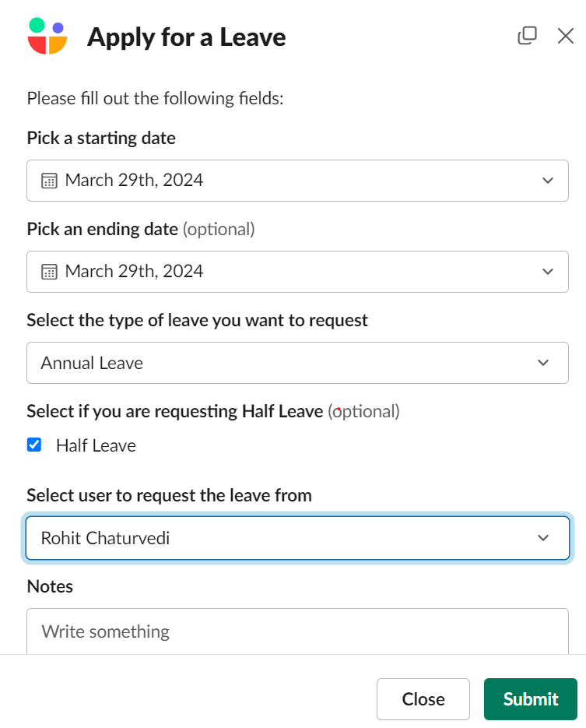Click the Close button at the bottom
The width and height of the screenshot is (586, 728).
(423, 698)
